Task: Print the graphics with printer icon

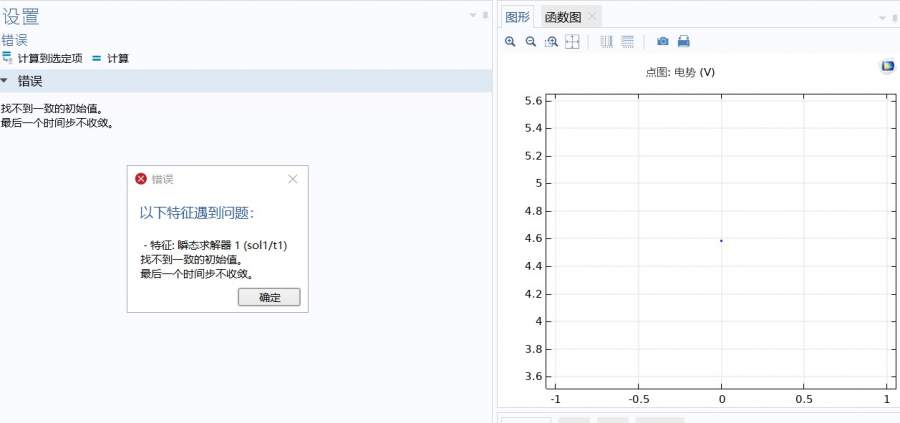Action: click(684, 41)
